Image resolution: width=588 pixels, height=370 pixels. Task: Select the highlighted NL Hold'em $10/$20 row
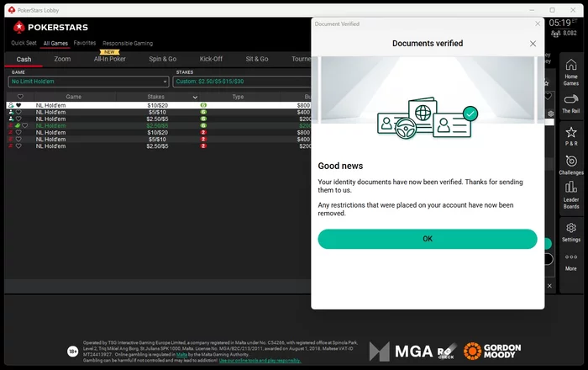(159, 105)
